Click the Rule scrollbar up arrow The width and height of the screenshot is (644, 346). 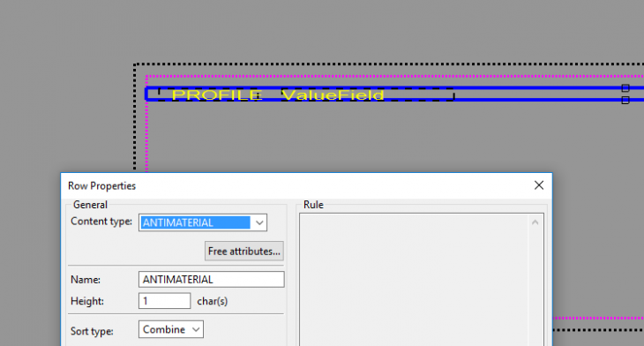tap(535, 222)
